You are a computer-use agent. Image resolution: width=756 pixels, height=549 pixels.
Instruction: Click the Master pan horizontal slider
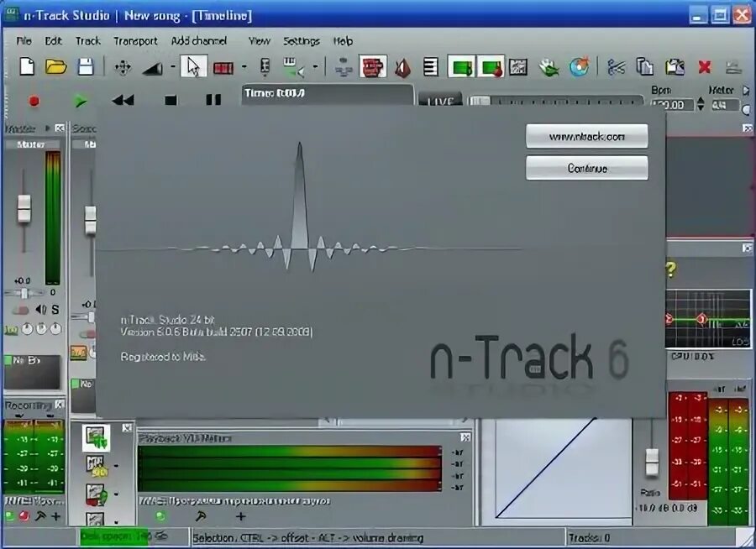24,293
